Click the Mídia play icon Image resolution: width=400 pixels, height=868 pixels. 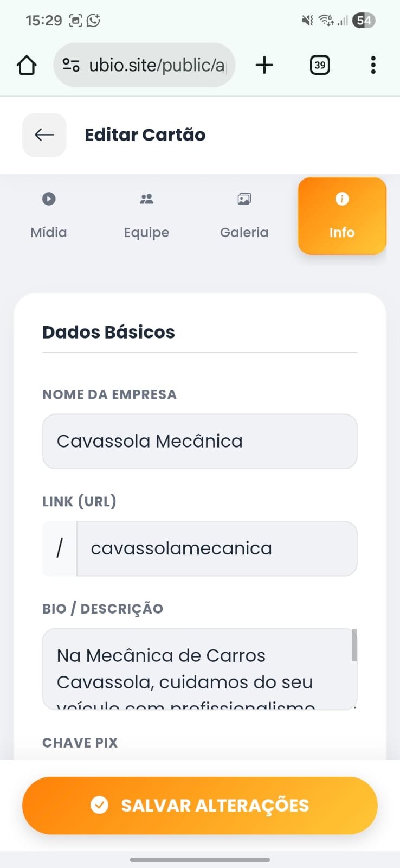coord(49,199)
